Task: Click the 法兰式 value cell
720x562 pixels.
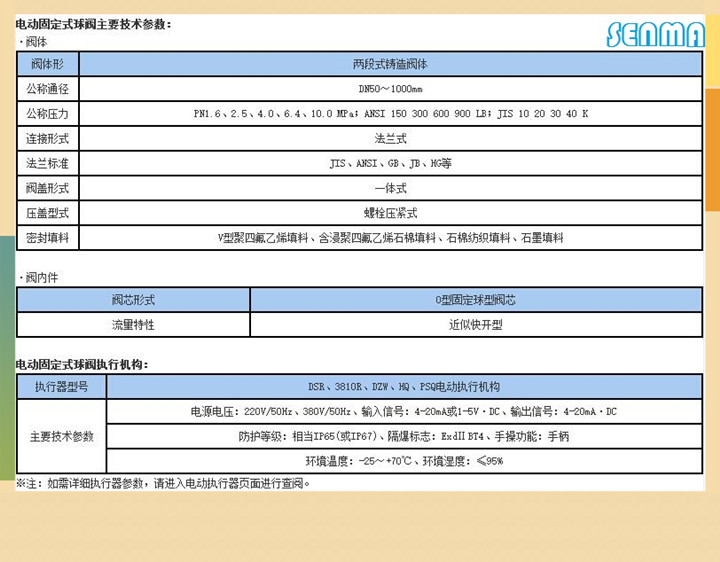Action: [390, 138]
